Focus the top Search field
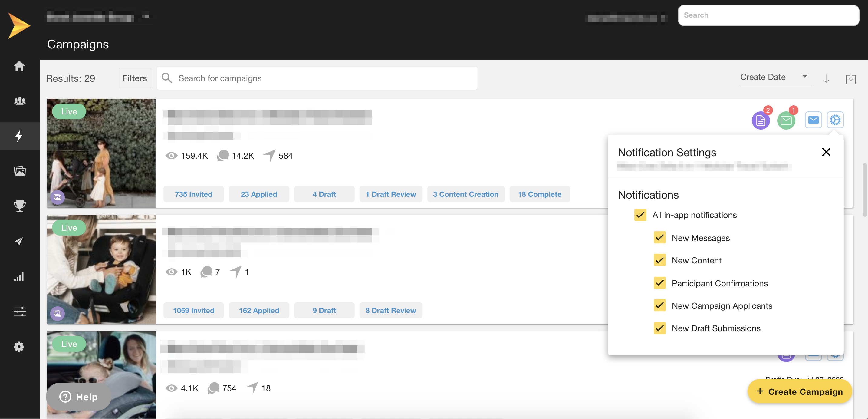Viewport: 868px width, 419px height. [768, 15]
